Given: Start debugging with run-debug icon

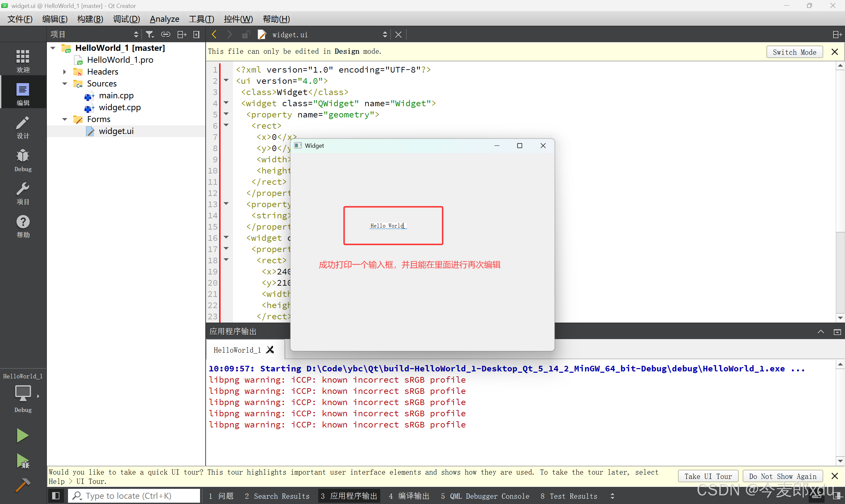Looking at the screenshot, I should pos(23,461).
